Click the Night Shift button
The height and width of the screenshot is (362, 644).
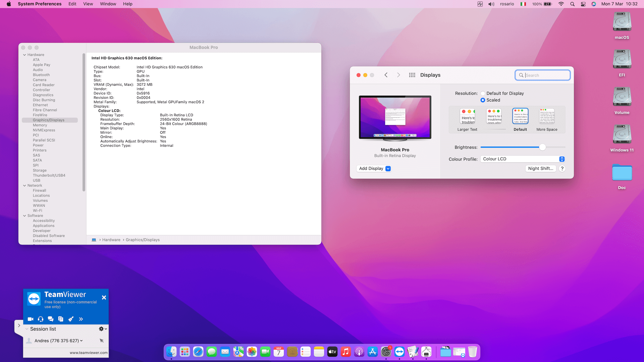[x=540, y=169]
